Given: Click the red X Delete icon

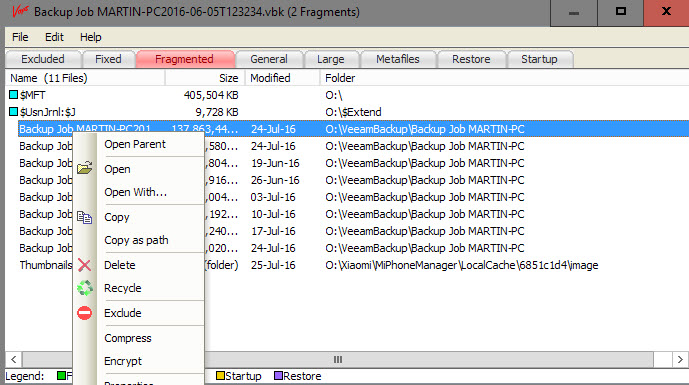Looking at the screenshot, I should pyautogui.click(x=84, y=265).
